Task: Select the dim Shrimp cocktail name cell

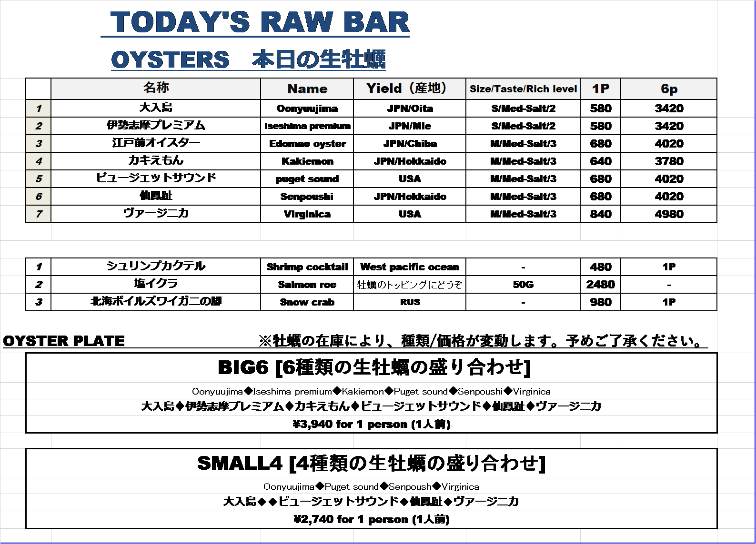Action: (307, 267)
